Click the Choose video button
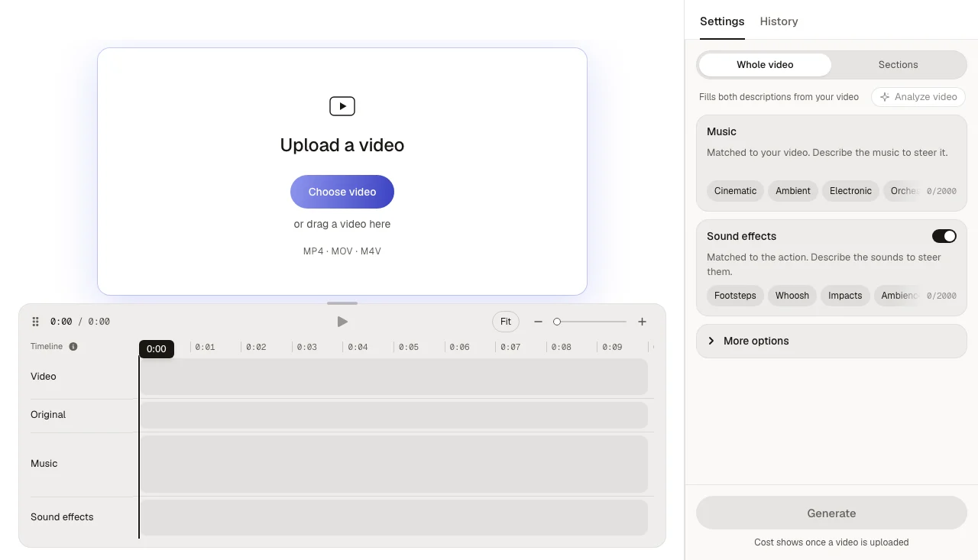978x560 pixels. point(342,192)
